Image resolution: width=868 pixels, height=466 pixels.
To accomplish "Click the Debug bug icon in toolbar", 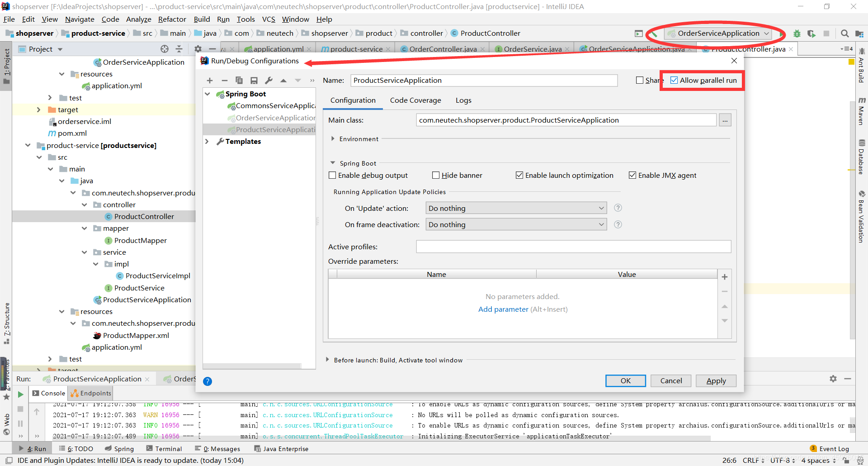I will [797, 33].
